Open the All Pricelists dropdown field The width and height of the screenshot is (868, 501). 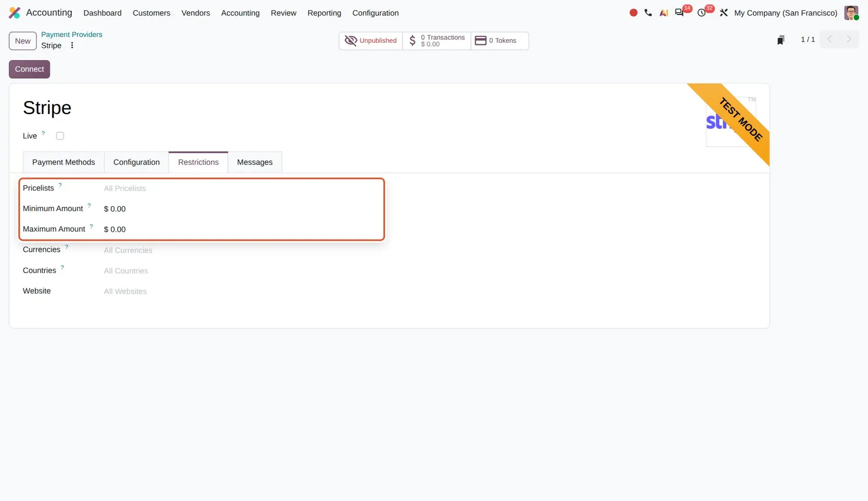tap(242, 188)
